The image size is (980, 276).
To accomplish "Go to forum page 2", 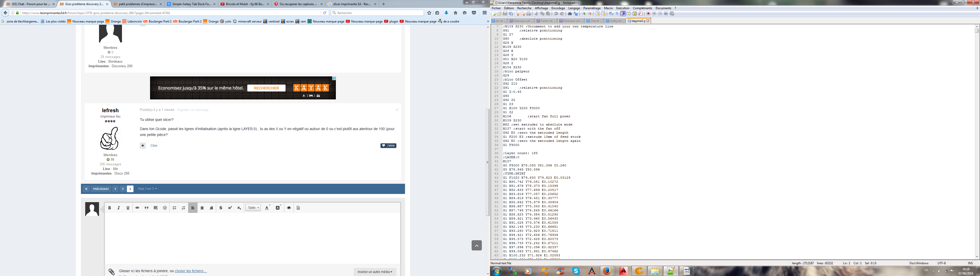I will click(x=122, y=189).
